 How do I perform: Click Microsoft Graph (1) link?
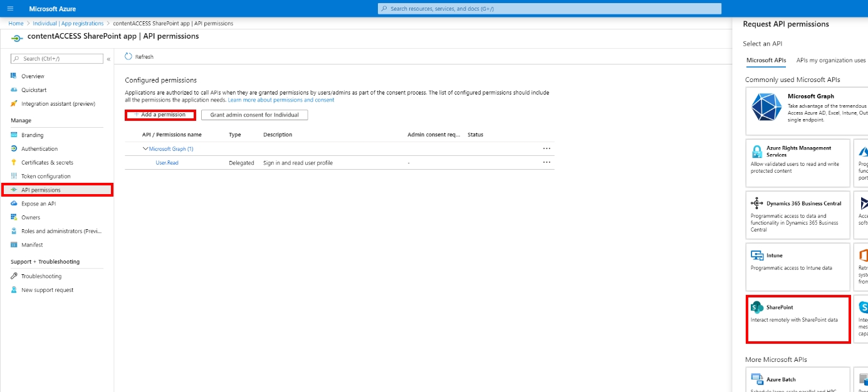(171, 149)
